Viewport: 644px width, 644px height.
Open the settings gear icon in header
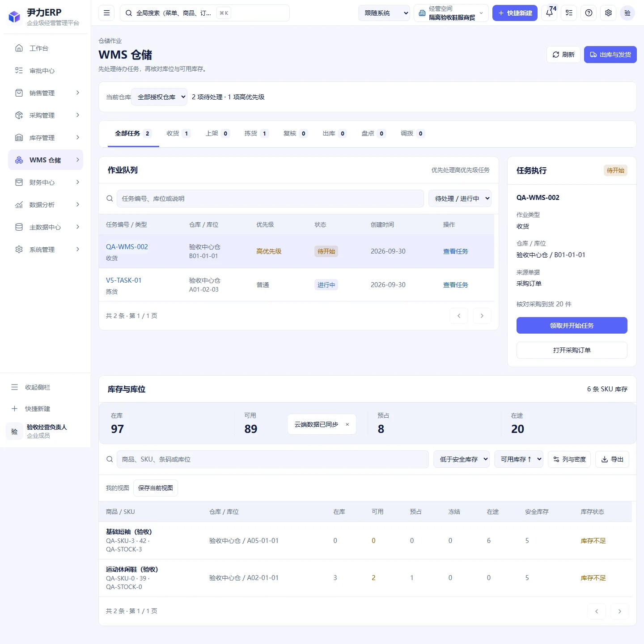click(608, 13)
